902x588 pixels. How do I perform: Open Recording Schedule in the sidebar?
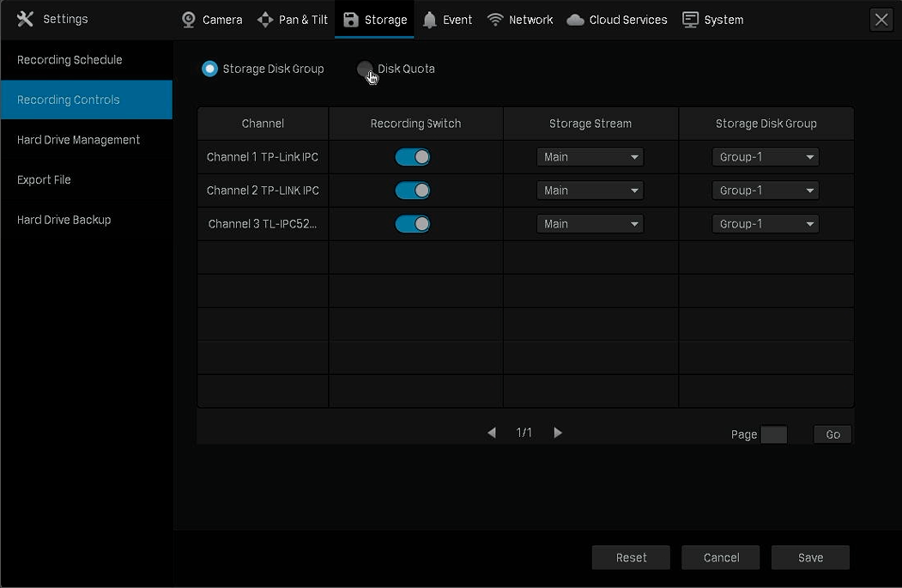pyautogui.click(x=87, y=60)
